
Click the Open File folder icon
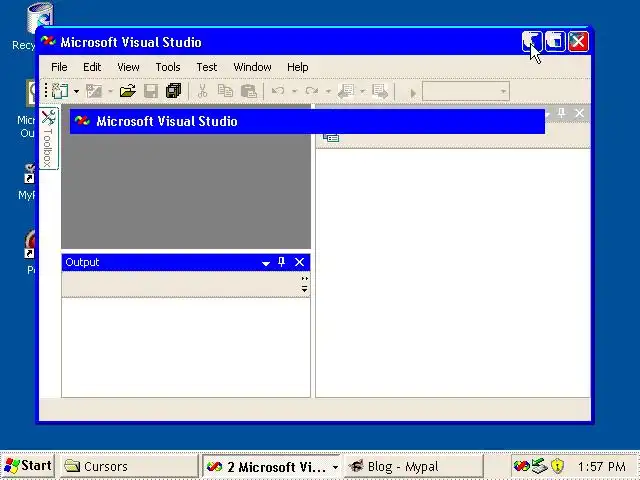[x=128, y=91]
